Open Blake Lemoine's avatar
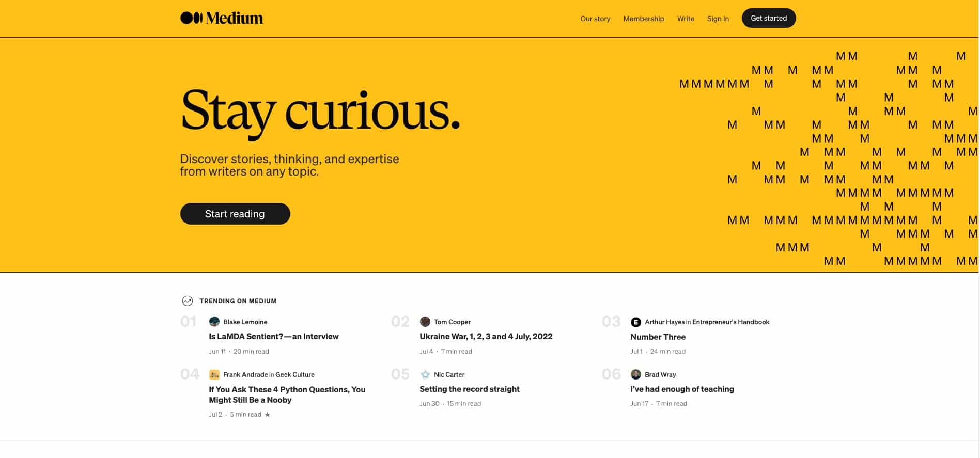The image size is (980, 458). (214, 322)
